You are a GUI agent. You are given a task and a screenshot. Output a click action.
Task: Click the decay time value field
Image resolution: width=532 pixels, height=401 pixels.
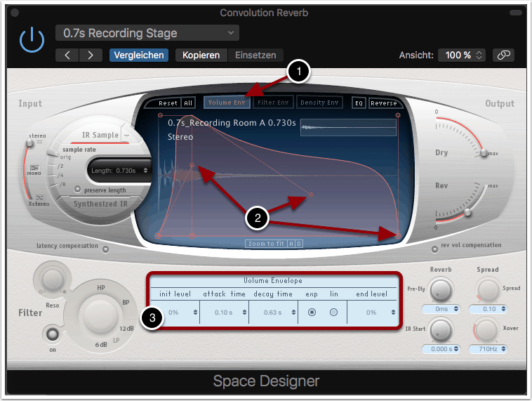point(272,312)
